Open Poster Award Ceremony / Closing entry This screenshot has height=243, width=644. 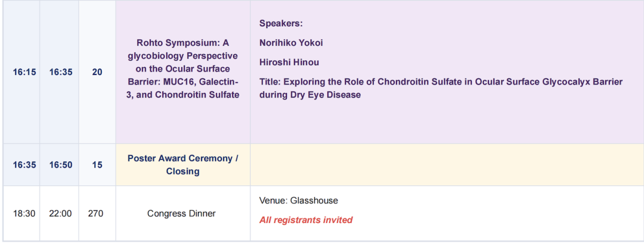tap(183, 164)
